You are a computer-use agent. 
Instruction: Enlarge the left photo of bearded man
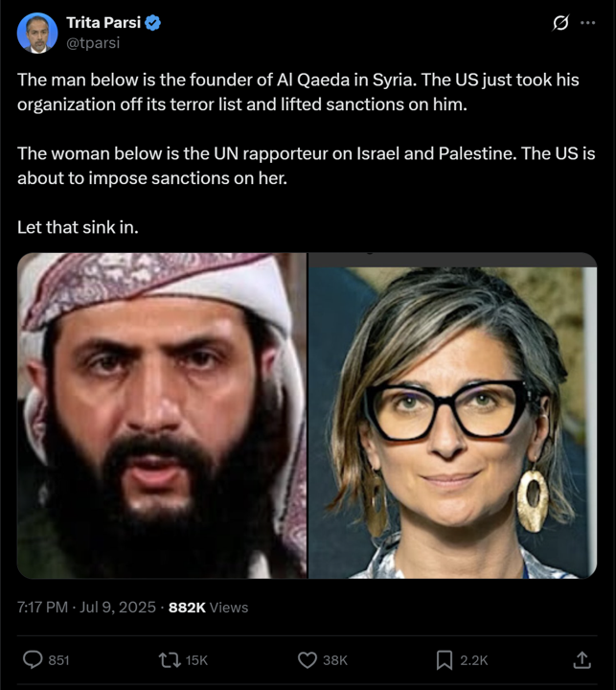pos(162,415)
